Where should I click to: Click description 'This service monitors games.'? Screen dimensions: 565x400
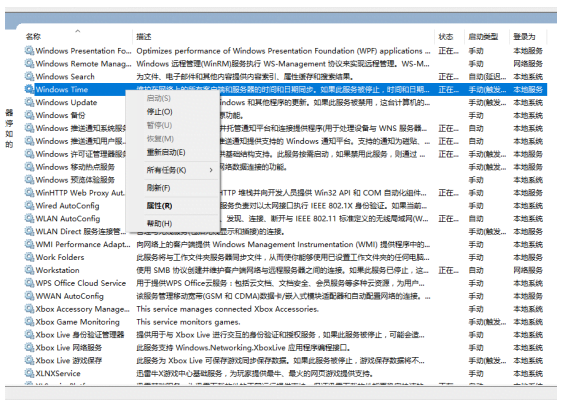[188, 322]
